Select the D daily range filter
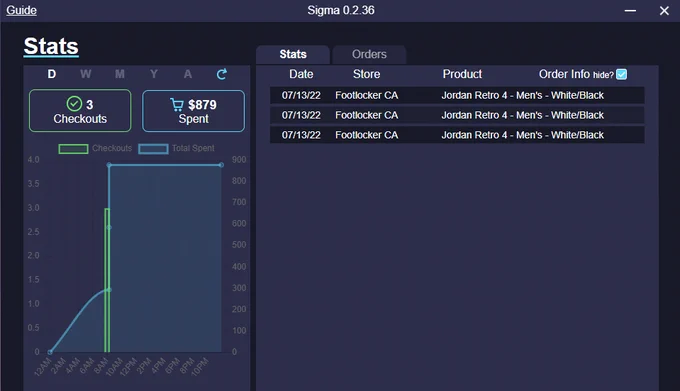 tap(52, 74)
